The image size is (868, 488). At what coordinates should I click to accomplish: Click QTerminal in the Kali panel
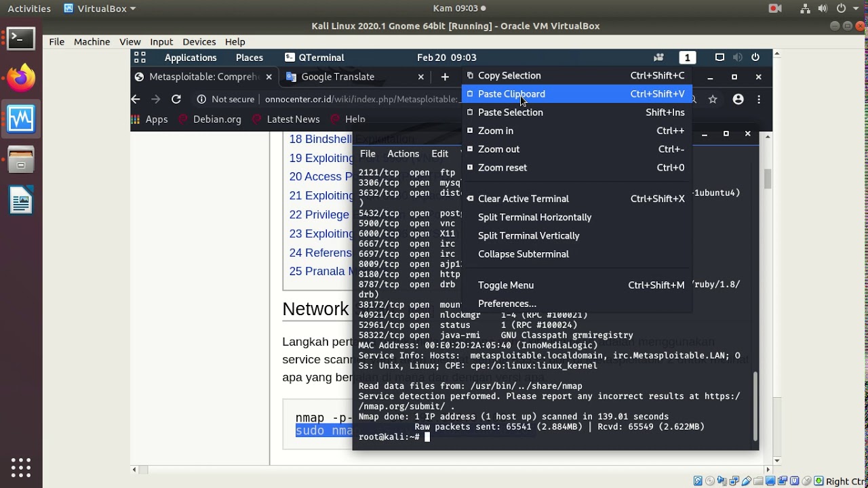coord(315,58)
